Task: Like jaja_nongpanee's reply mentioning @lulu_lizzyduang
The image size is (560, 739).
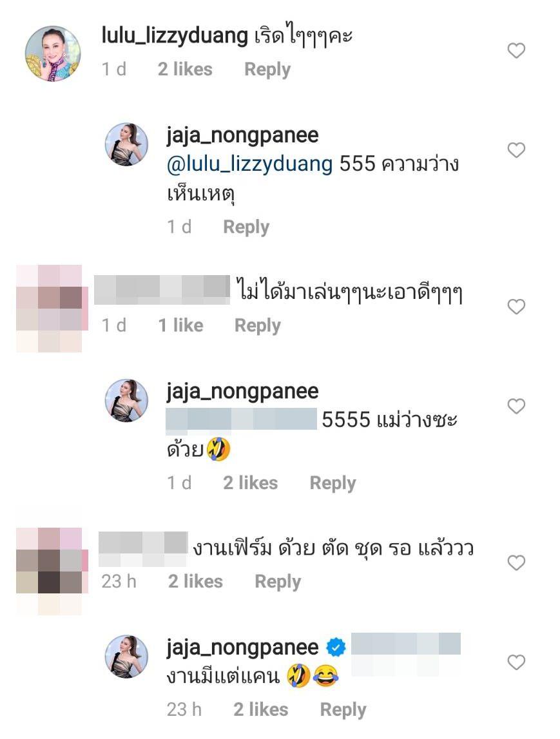Action: tap(516, 150)
